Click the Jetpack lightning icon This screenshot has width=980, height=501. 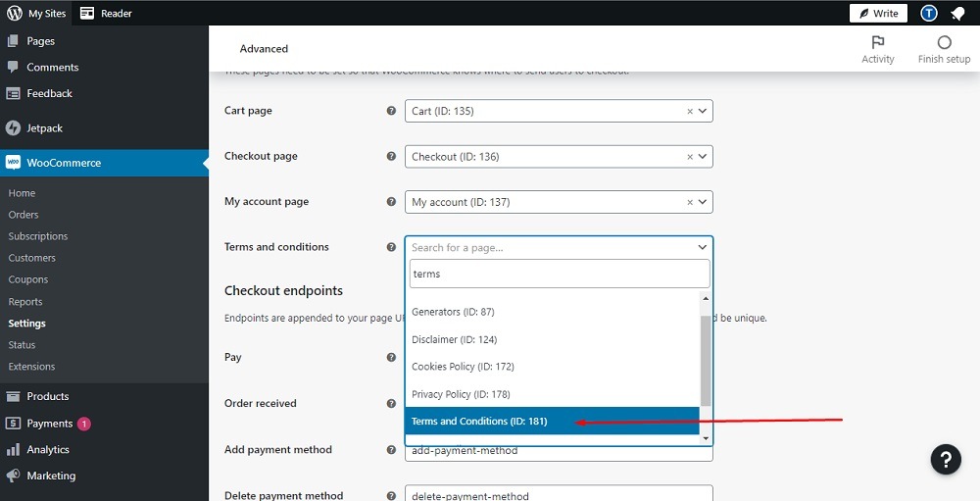click(x=13, y=128)
